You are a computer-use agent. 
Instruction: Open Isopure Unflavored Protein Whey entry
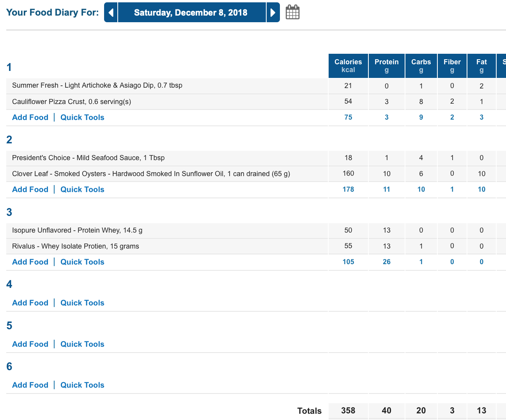[77, 230]
